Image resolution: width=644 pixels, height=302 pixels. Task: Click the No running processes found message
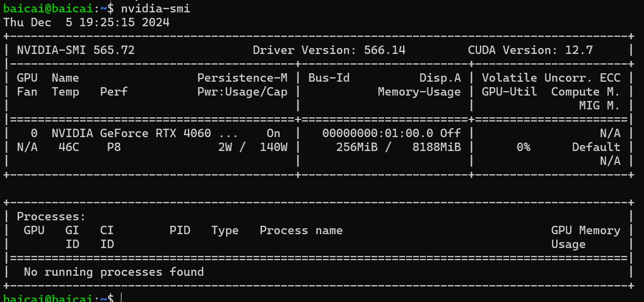[114, 272]
